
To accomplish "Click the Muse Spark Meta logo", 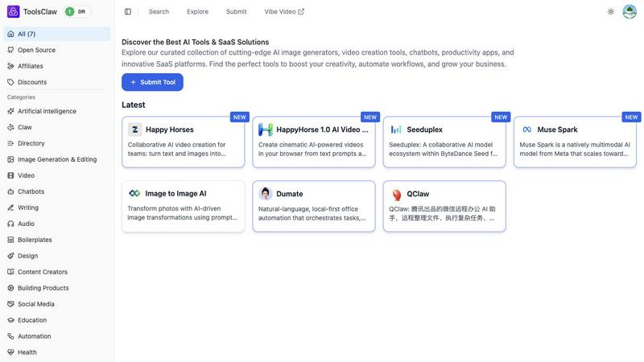I will [x=526, y=130].
